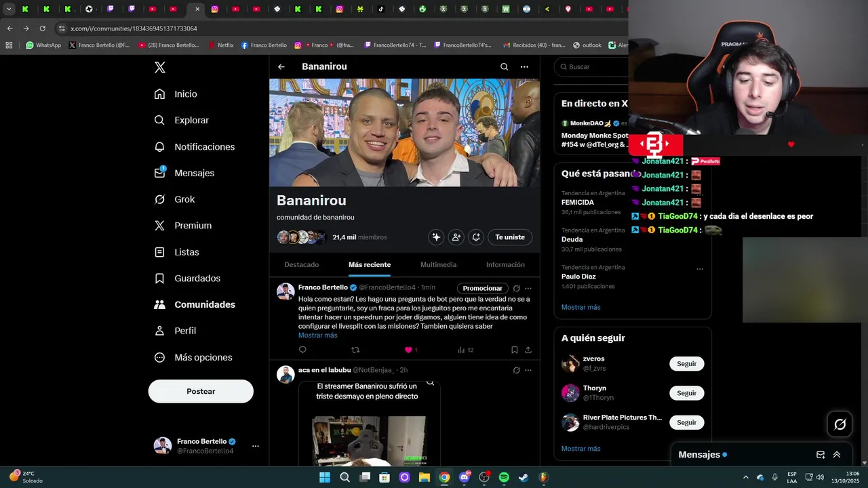Open Notificaciones in the sidebar
The width and height of the screenshot is (868, 488).
pyautogui.click(x=194, y=146)
